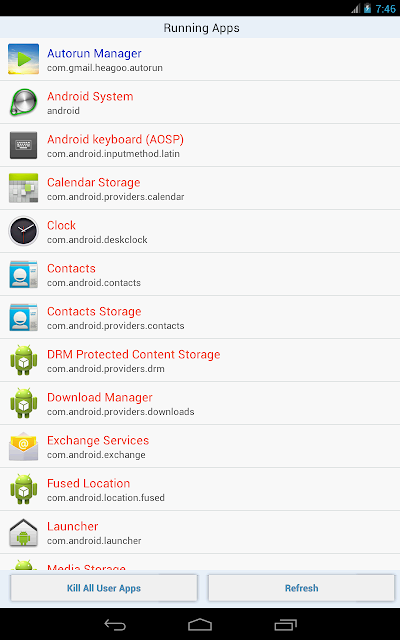Tap the Launcher home icon
Image resolution: width=400 pixels, height=640 pixels.
click(23, 532)
